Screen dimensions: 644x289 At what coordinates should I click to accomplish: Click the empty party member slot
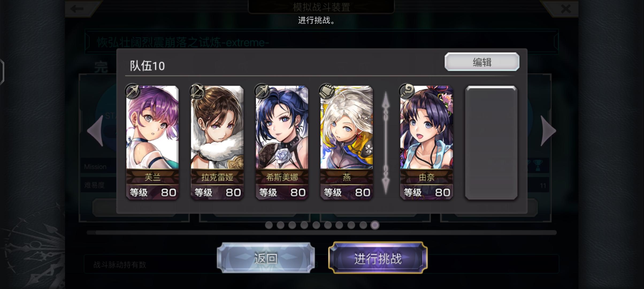(x=491, y=143)
